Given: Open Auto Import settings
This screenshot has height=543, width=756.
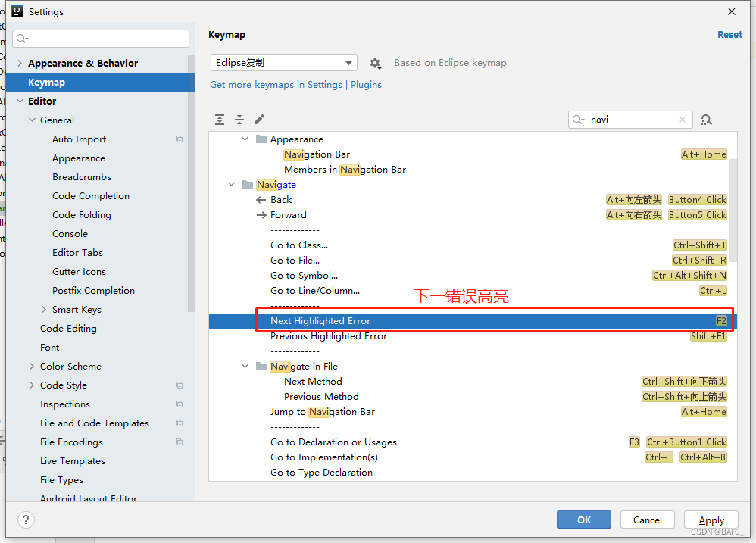Looking at the screenshot, I should [79, 139].
